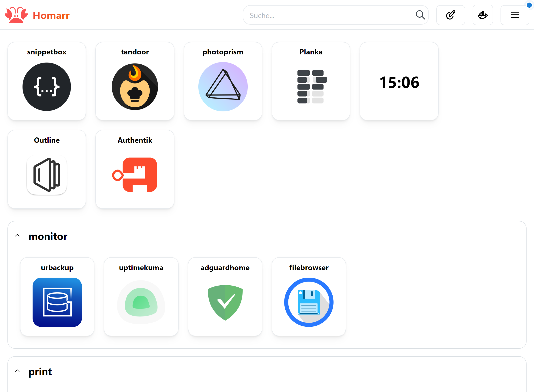Launch adguardhome shield icon
This screenshot has height=392, width=534.
point(225,302)
